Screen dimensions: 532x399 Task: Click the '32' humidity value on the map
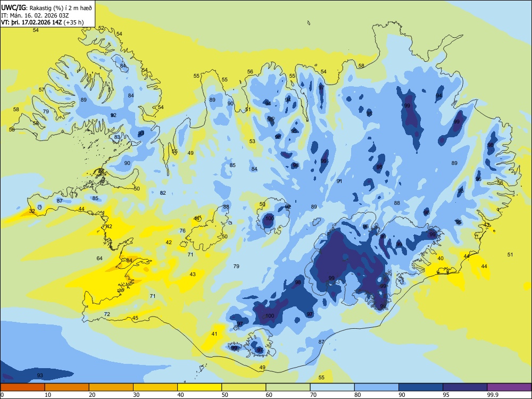pyautogui.click(x=32, y=211)
